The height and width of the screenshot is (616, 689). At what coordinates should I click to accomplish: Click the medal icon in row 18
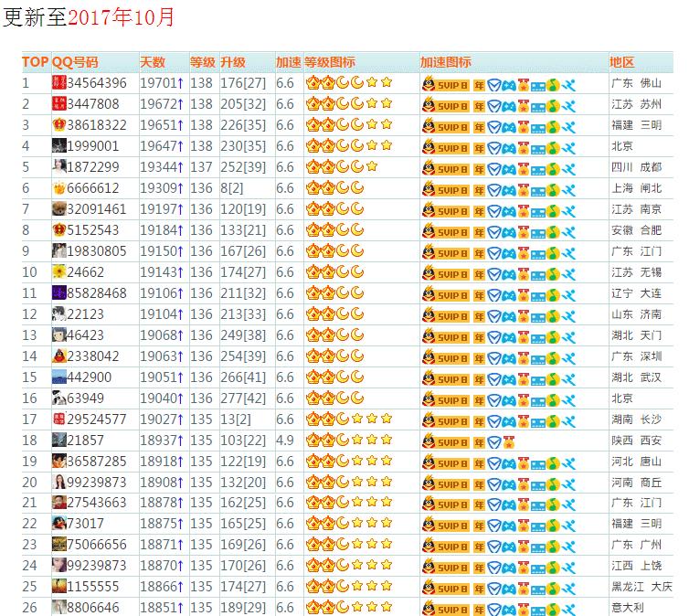pos(509,441)
